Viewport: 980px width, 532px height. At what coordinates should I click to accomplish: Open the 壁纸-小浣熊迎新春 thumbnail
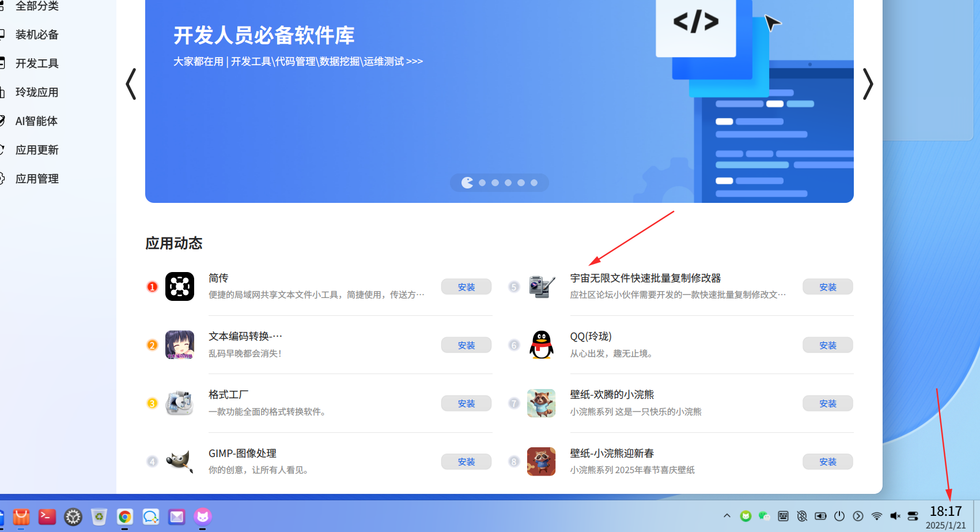point(542,461)
